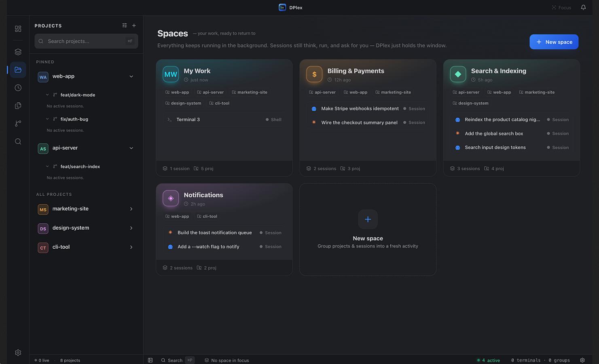
Task: Click the New space button
Action: click(554, 42)
